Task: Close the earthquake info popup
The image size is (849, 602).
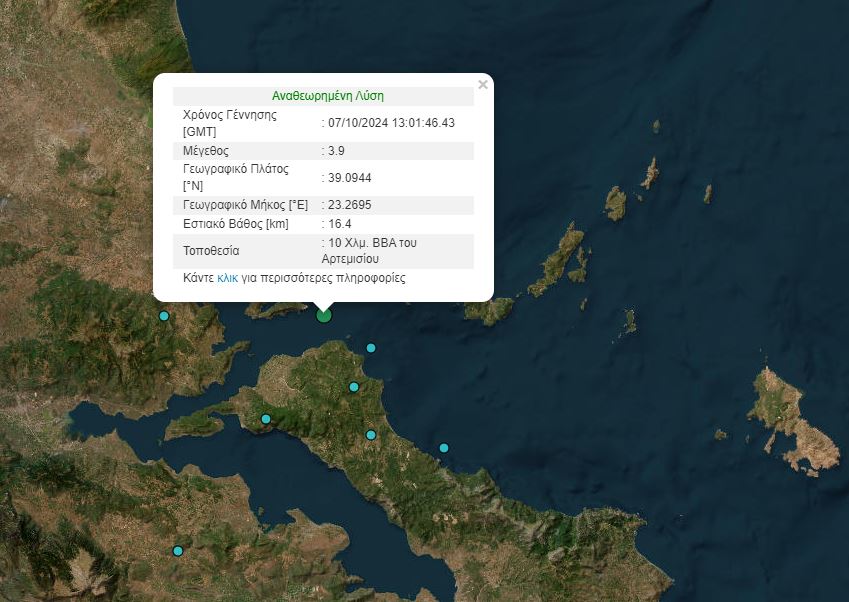Action: coord(483,85)
